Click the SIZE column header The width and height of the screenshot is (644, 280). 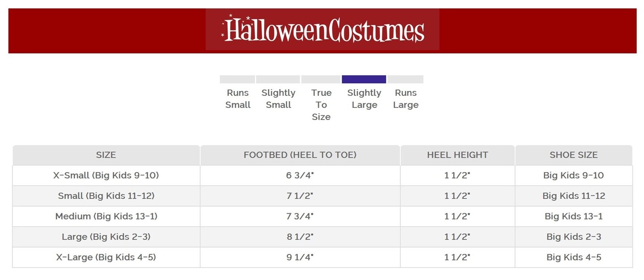[x=106, y=155]
